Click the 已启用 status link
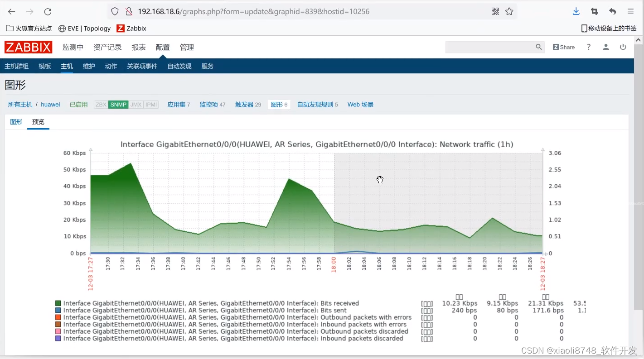 coord(78,105)
